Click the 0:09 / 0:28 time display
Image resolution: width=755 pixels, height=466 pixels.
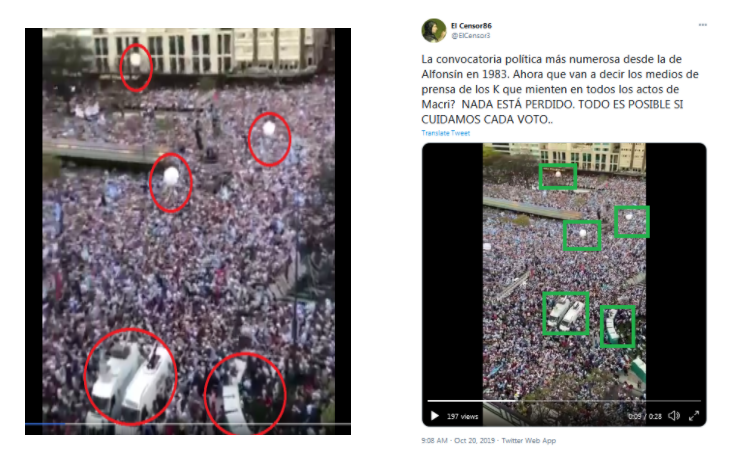(x=645, y=416)
